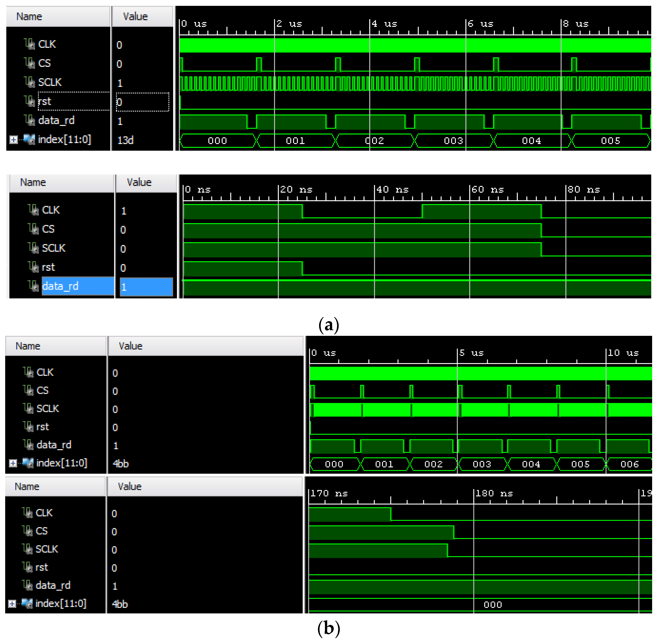Click the rst signal icon in top panel
This screenshot has width=660, height=644.
[29, 101]
